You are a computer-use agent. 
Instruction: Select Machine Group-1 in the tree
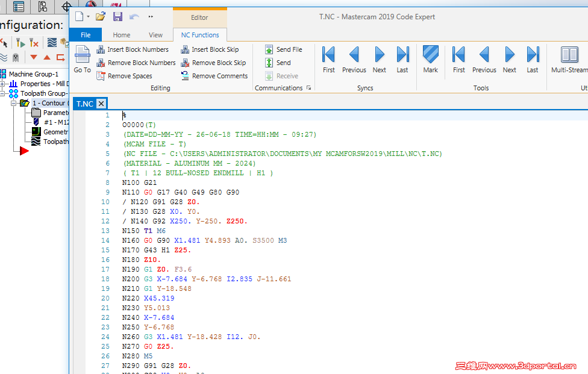pos(33,74)
